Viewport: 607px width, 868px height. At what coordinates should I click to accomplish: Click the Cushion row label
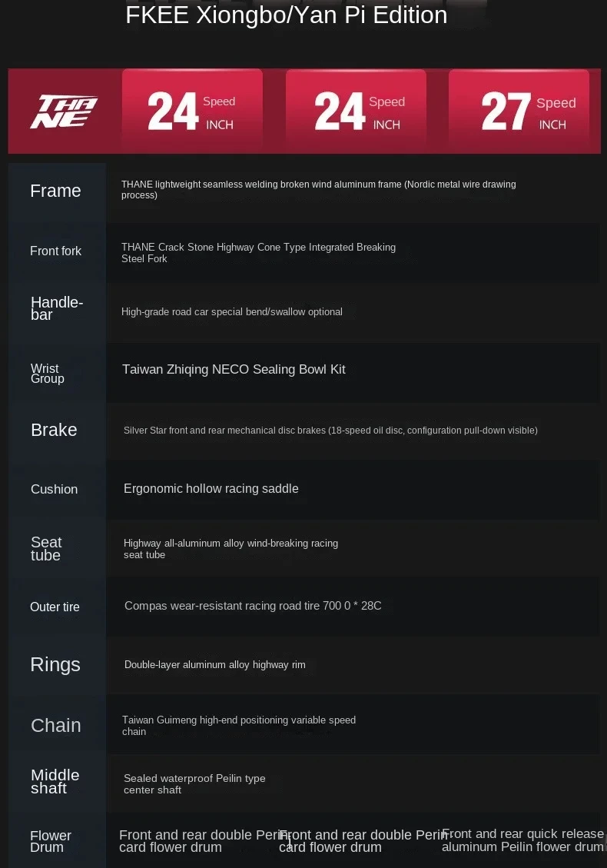pos(54,489)
